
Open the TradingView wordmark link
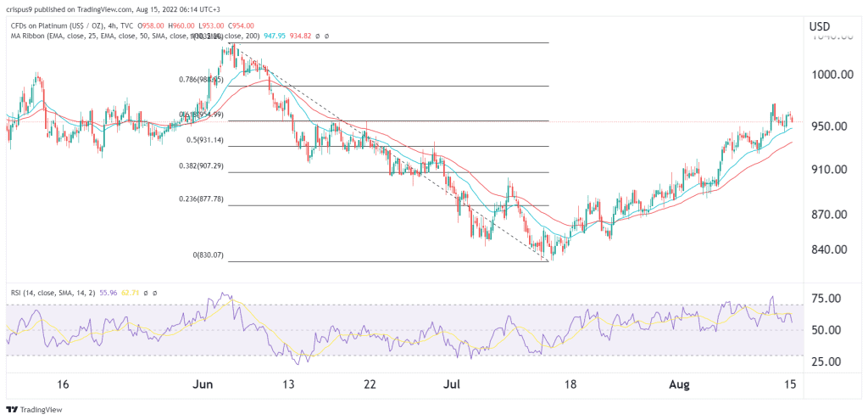pyautogui.click(x=41, y=410)
